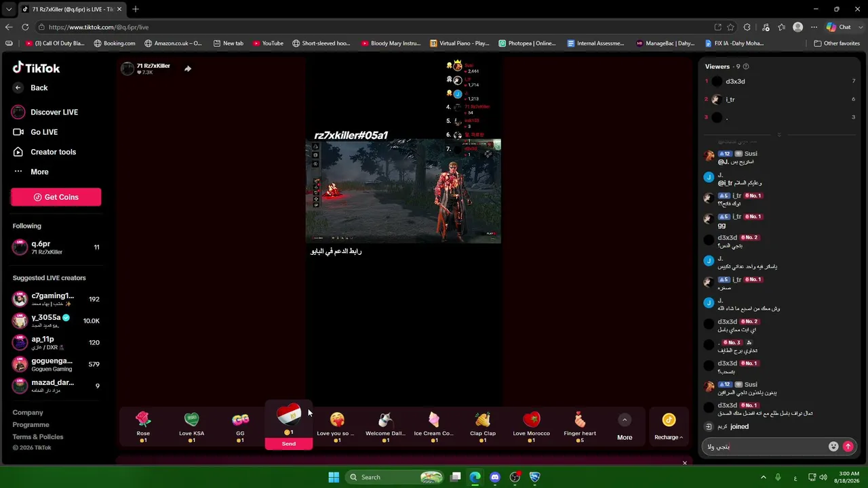Screen dimensions: 868x488
Task: Open suggested creator mazad_dar live
Action: (x=56, y=386)
